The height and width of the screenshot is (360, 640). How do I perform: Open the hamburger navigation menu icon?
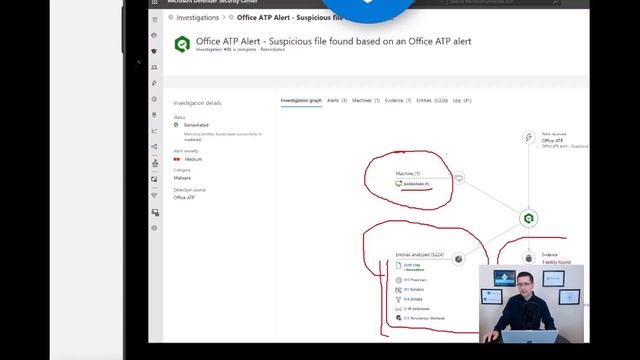point(155,20)
